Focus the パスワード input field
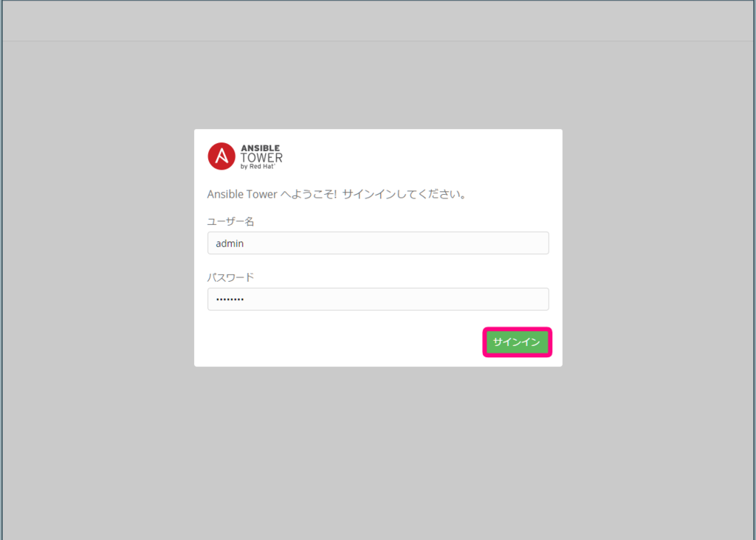The width and height of the screenshot is (756, 540). click(378, 300)
